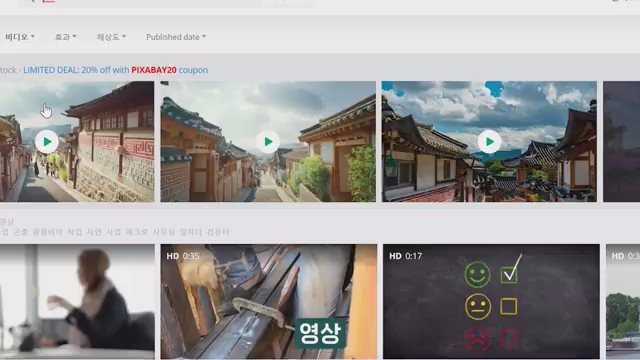This screenshot has width=640, height=360.
Task: Select the 자연 tag
Action: [94, 232]
